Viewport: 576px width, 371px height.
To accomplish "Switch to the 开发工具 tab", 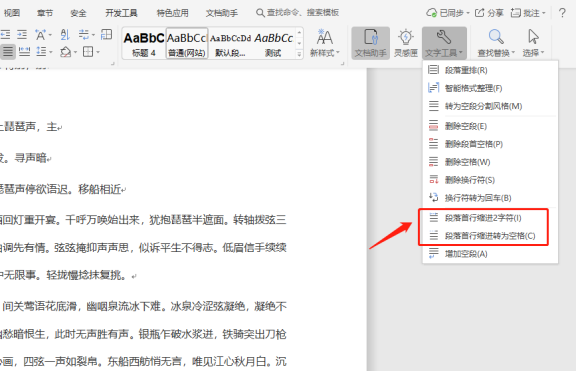I will tap(121, 13).
